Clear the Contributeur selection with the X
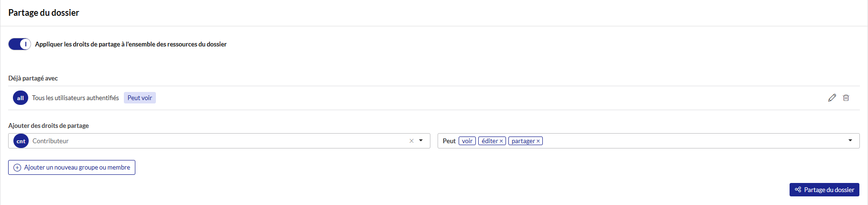The image size is (868, 205). pyautogui.click(x=411, y=141)
